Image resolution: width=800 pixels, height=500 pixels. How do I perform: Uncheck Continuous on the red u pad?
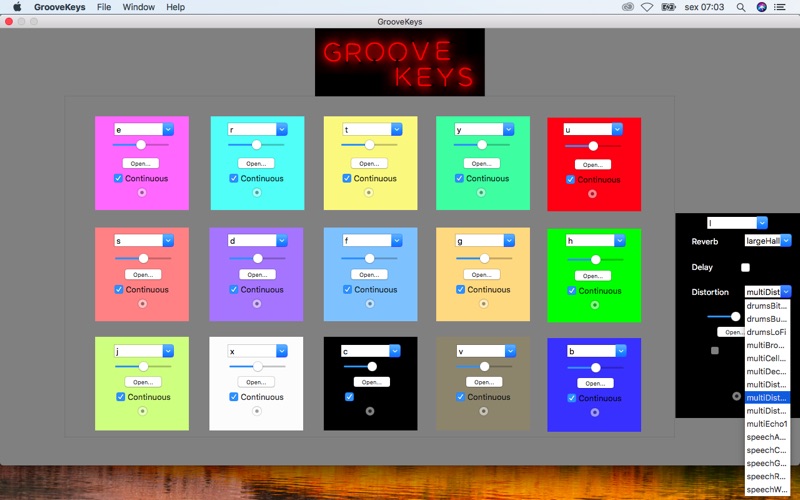click(570, 180)
